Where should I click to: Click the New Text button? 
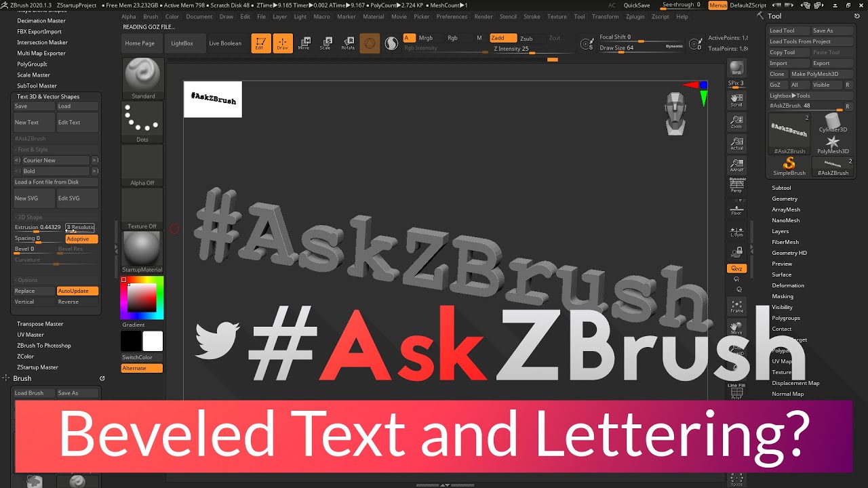tap(34, 123)
